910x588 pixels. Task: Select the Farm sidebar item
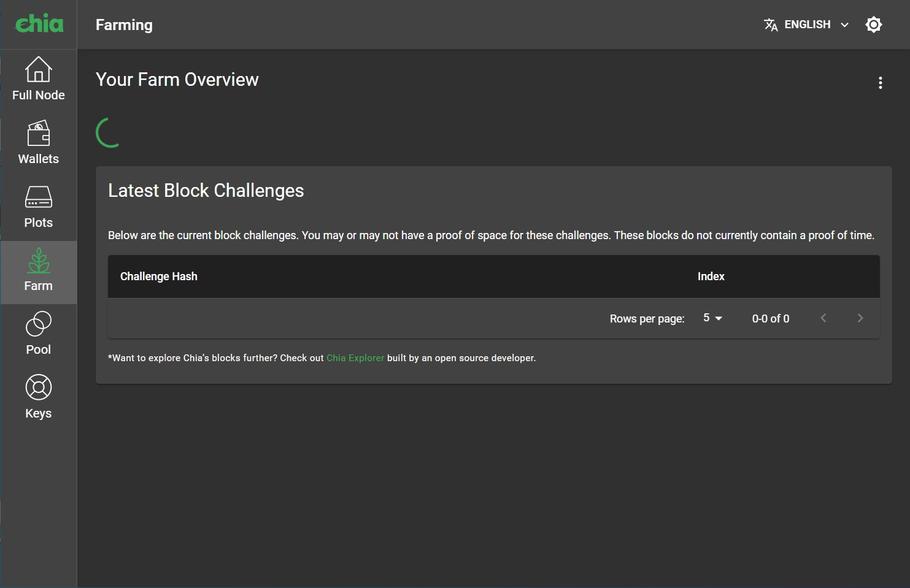pos(38,272)
